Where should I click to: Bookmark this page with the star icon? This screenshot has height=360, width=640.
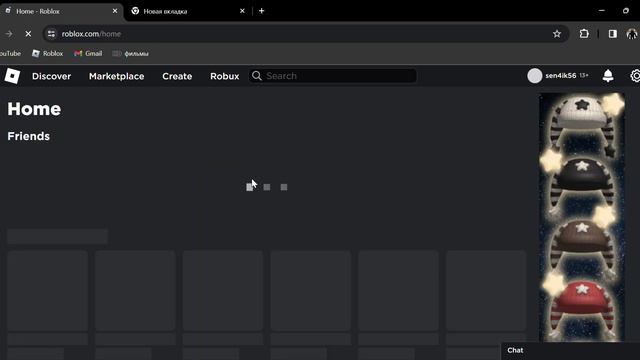click(x=557, y=34)
